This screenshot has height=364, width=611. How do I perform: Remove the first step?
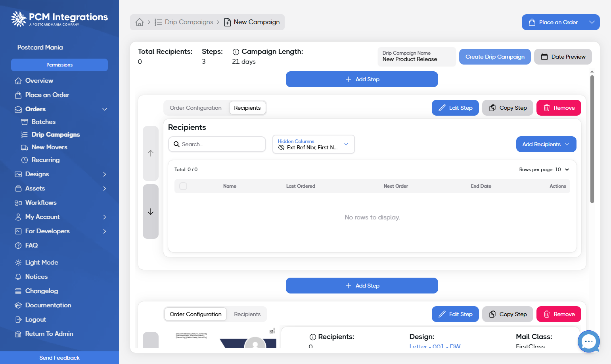[x=559, y=108]
